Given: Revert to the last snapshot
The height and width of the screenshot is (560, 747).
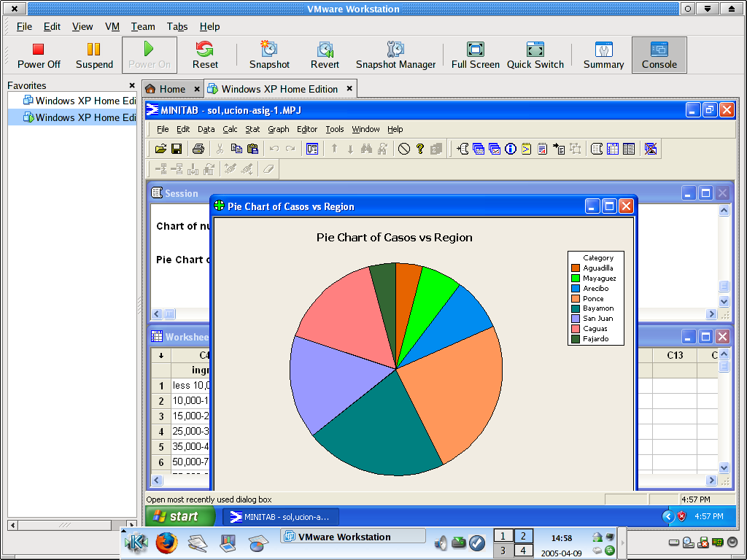Looking at the screenshot, I should pos(325,55).
